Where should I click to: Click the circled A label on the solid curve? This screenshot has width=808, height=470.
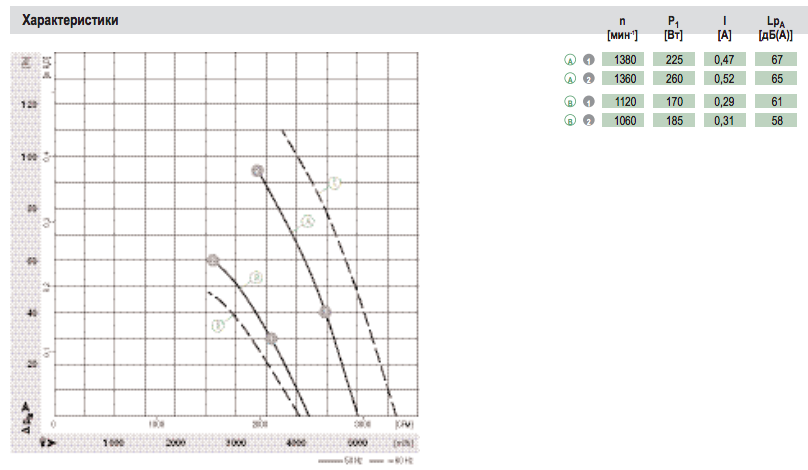pyautogui.click(x=308, y=221)
